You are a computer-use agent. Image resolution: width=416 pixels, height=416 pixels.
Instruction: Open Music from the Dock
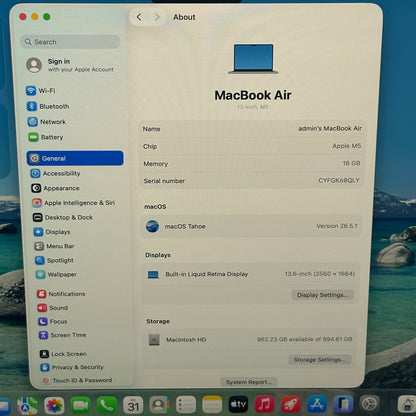click(264, 404)
